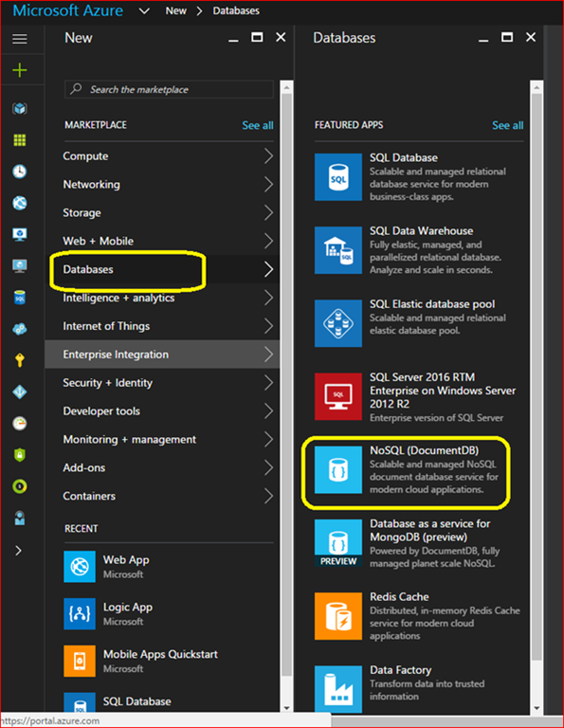This screenshot has height=728, width=564.
Task: Select the orange Redis Cache icon
Action: tap(338, 616)
